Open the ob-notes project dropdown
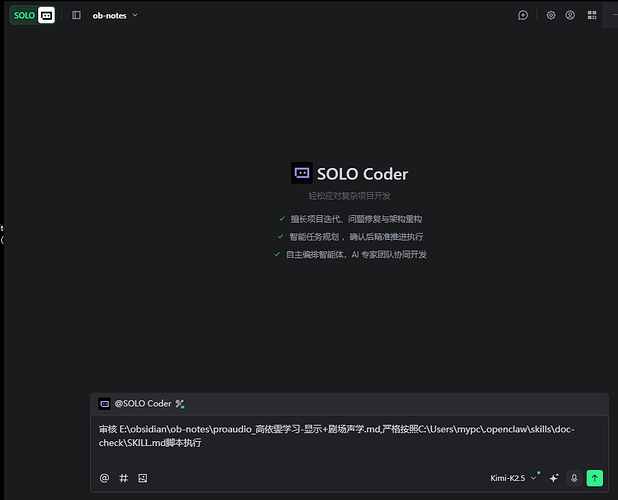618x500 pixels. click(x=115, y=15)
